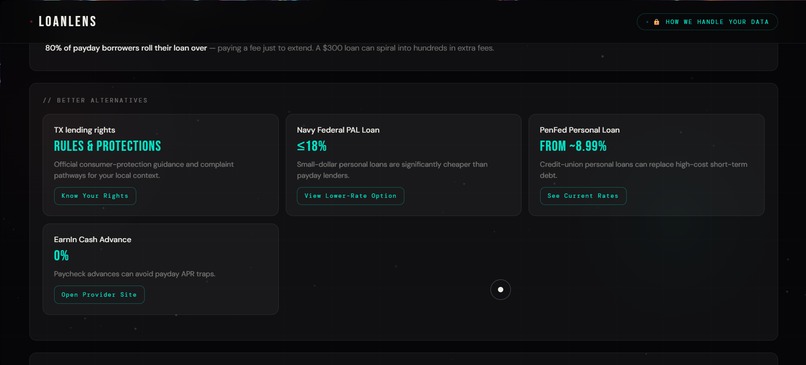This screenshot has height=365, width=806.
Task: Click See Current Rates button
Action: [583, 196]
